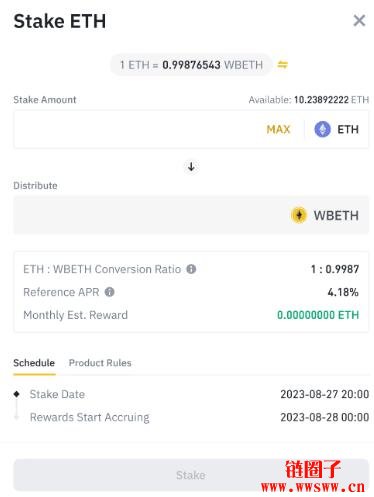
Task: Close the Stake ETH dialog
Action: (359, 21)
